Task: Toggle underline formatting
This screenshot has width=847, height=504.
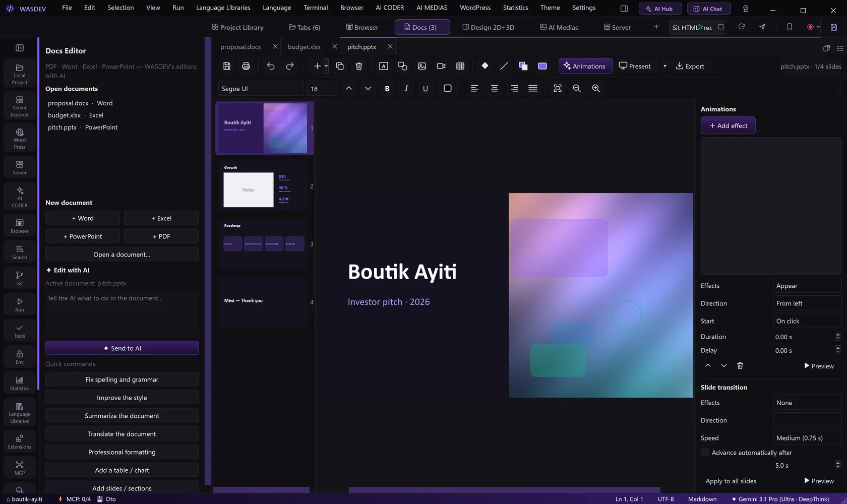Action: pyautogui.click(x=426, y=88)
